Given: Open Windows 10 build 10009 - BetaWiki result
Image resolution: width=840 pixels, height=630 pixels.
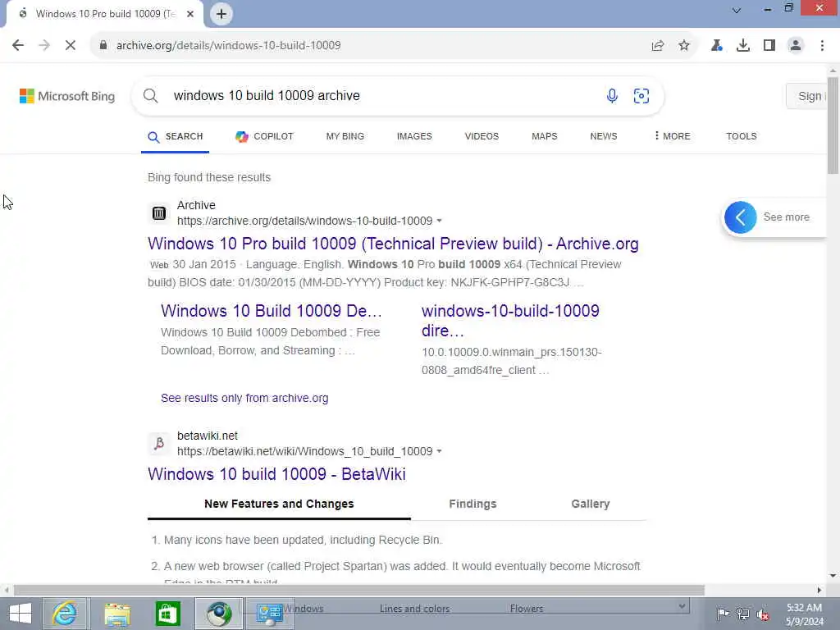Looking at the screenshot, I should (276, 474).
